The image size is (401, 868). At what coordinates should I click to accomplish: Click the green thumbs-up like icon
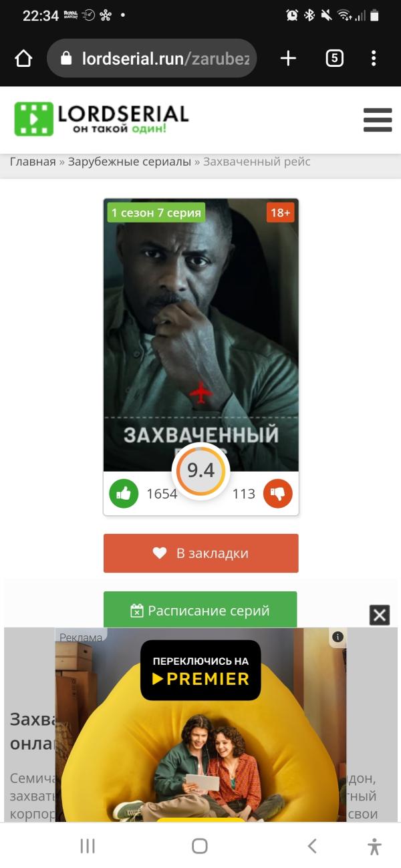coord(124,494)
